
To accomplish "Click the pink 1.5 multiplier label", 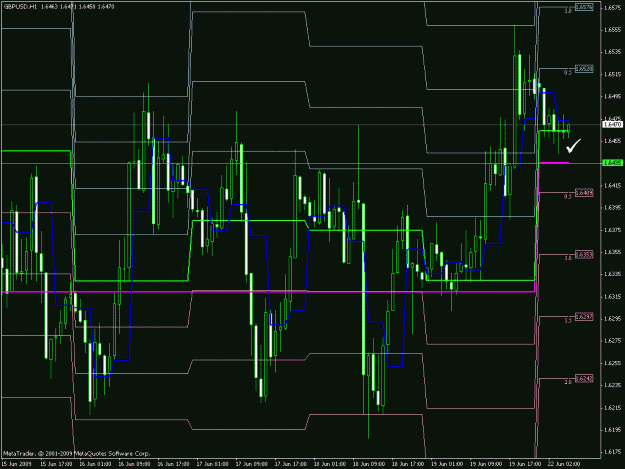I will 568,320.
